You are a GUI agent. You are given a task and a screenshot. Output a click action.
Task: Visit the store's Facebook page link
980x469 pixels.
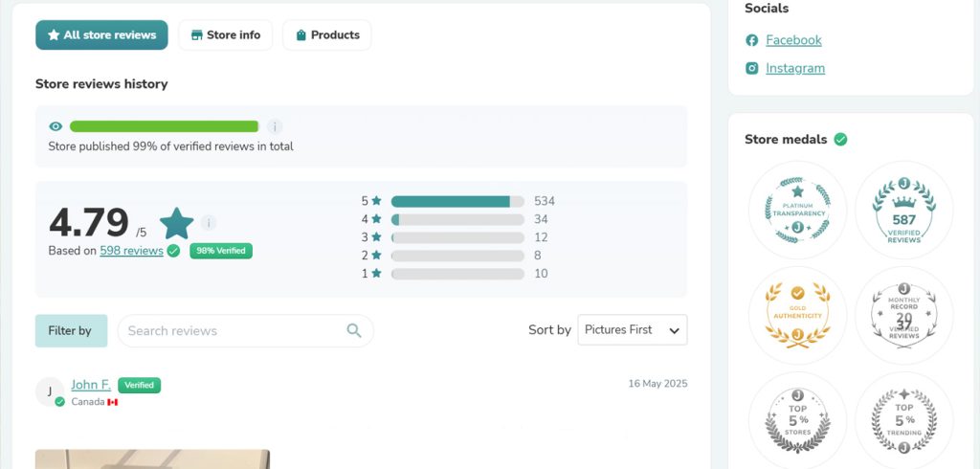point(793,40)
